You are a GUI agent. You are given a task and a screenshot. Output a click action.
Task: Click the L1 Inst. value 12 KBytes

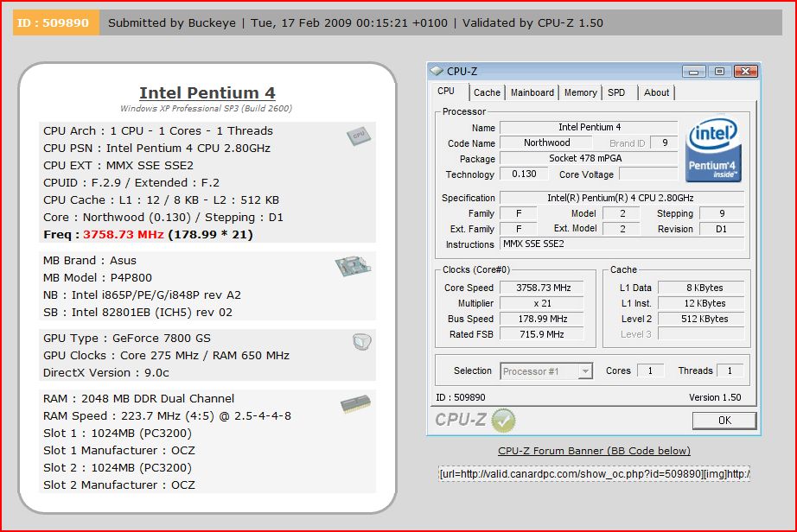pos(701,303)
